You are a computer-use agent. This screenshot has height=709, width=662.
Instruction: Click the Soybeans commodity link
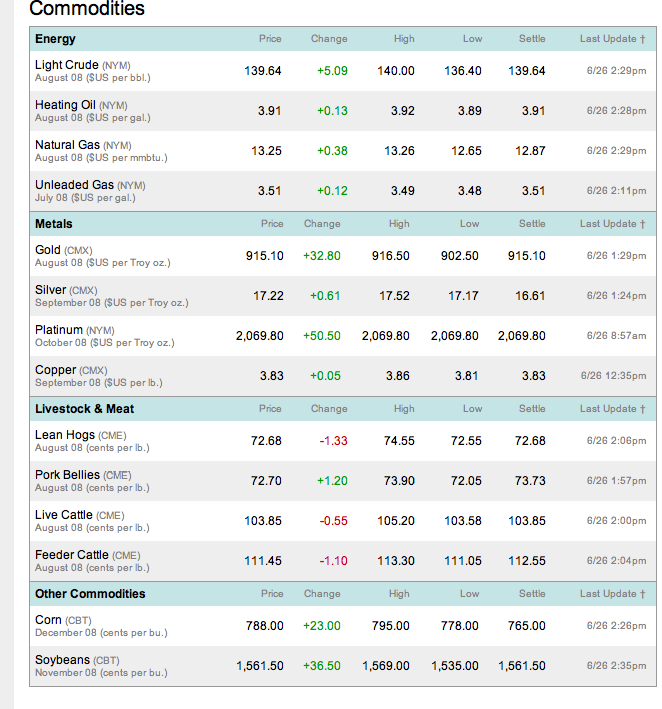[x=62, y=660]
